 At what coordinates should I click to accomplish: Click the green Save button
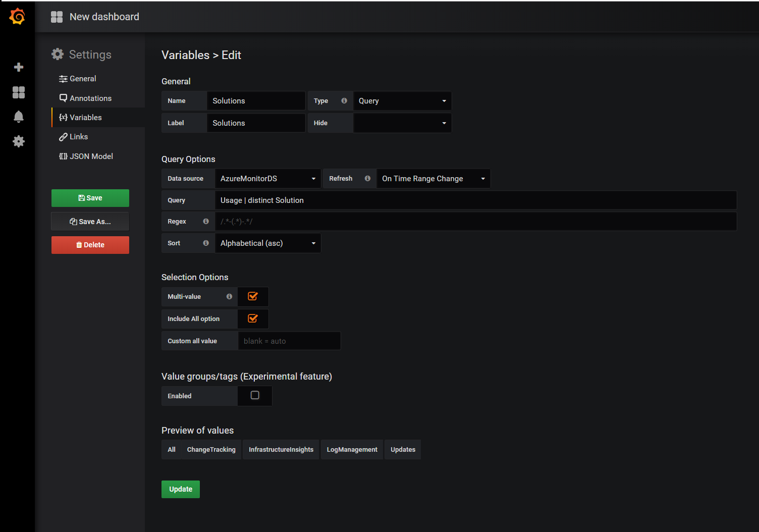(x=90, y=198)
